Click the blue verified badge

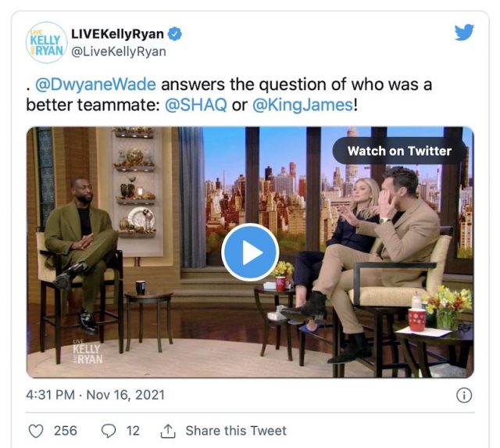pyautogui.click(x=175, y=34)
